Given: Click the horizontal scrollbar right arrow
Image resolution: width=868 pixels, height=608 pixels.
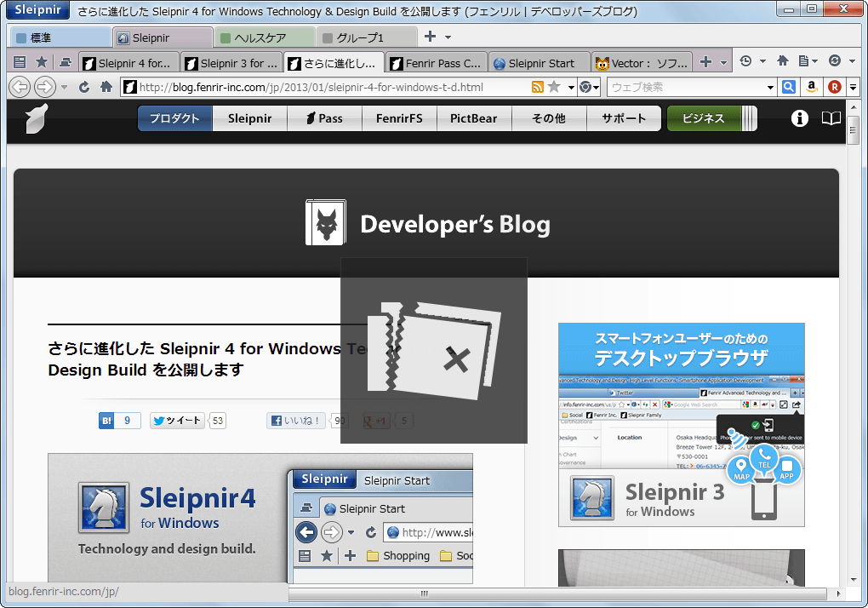Looking at the screenshot, I should [x=839, y=594].
